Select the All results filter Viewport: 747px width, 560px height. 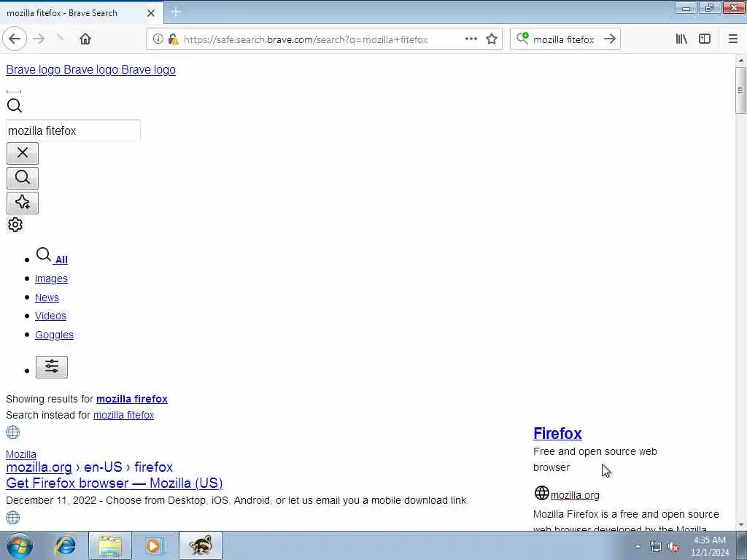[x=52, y=256]
